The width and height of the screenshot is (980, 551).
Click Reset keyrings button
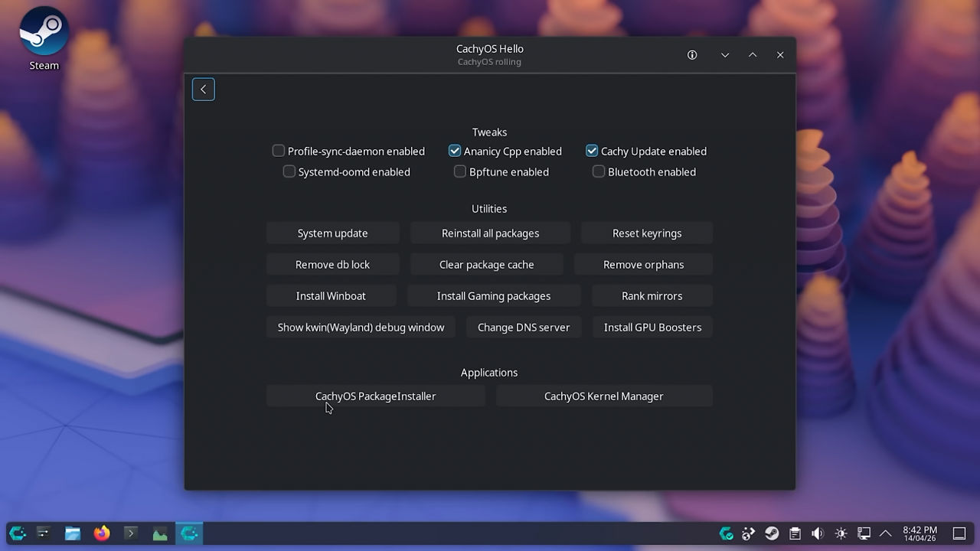647,233
